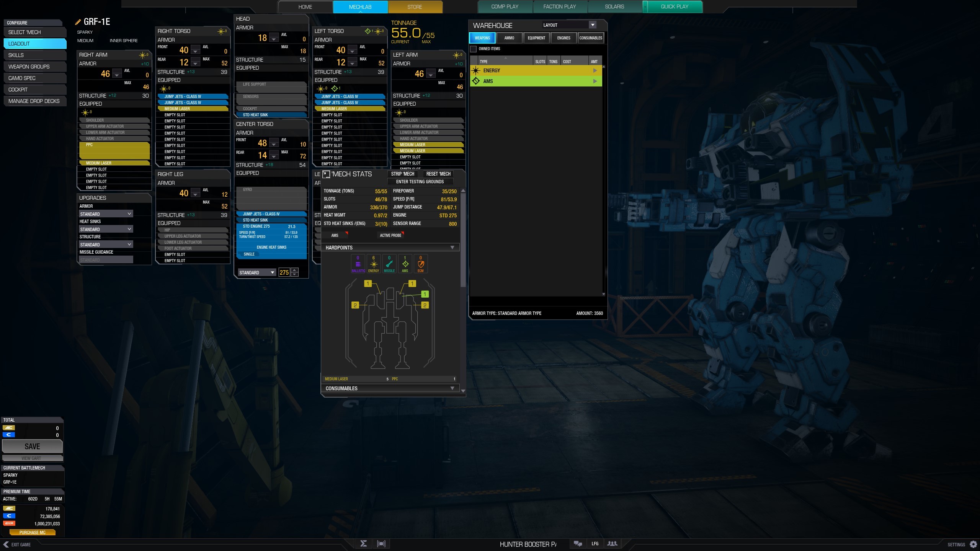This screenshot has width=980, height=551.
Task: Click the AMS category icon in Warehouse
Action: click(475, 81)
